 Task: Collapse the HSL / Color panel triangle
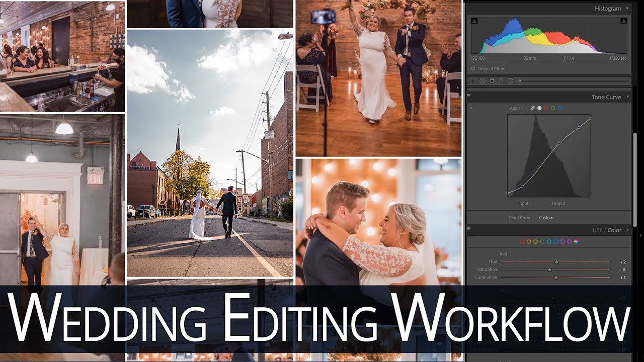click(627, 230)
